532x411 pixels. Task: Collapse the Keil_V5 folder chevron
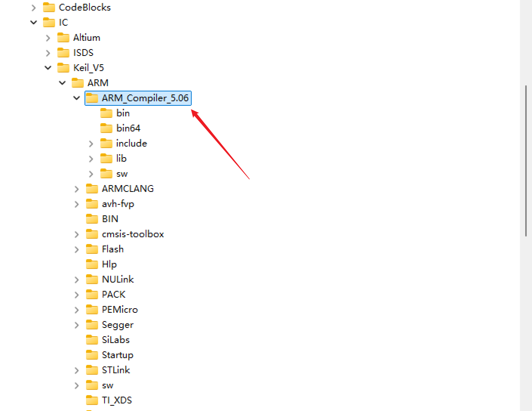click(x=48, y=68)
